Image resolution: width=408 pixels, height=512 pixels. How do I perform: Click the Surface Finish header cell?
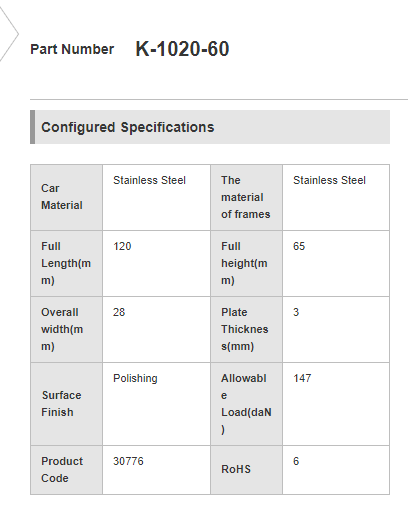tap(66, 404)
